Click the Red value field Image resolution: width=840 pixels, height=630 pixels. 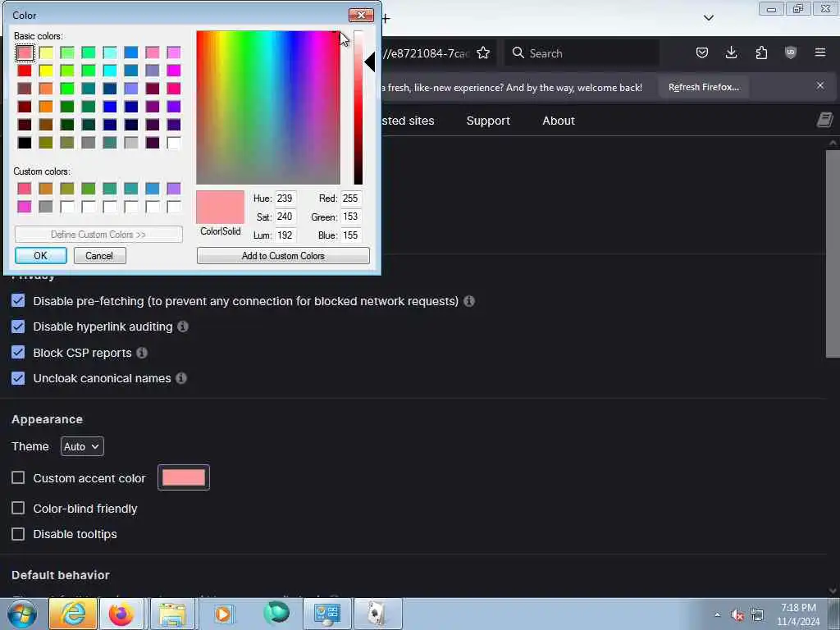351,199
